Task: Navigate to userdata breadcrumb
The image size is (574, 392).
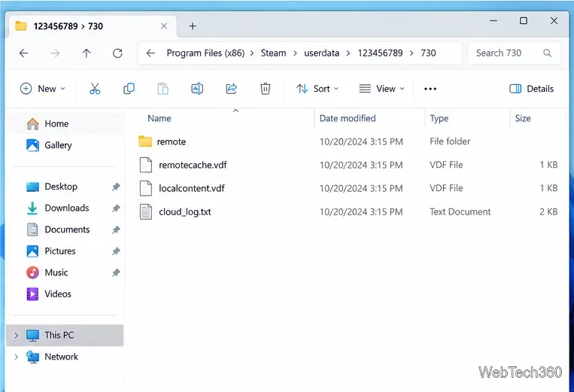Action: [x=321, y=53]
